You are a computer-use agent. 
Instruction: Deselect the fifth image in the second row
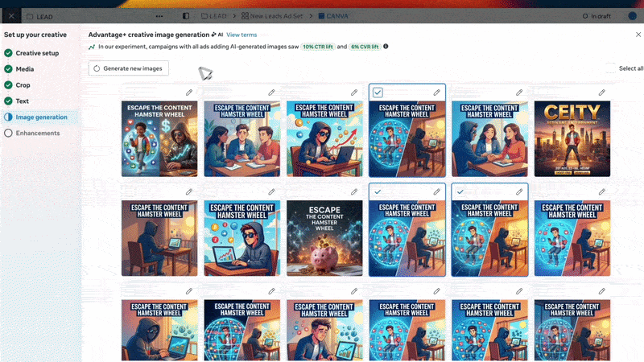[460, 192]
